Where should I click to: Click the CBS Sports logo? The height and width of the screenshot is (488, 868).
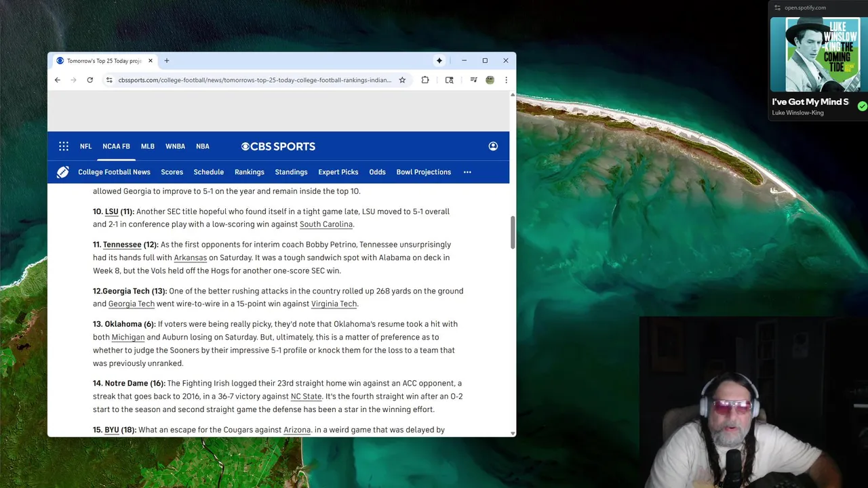pyautogui.click(x=278, y=146)
